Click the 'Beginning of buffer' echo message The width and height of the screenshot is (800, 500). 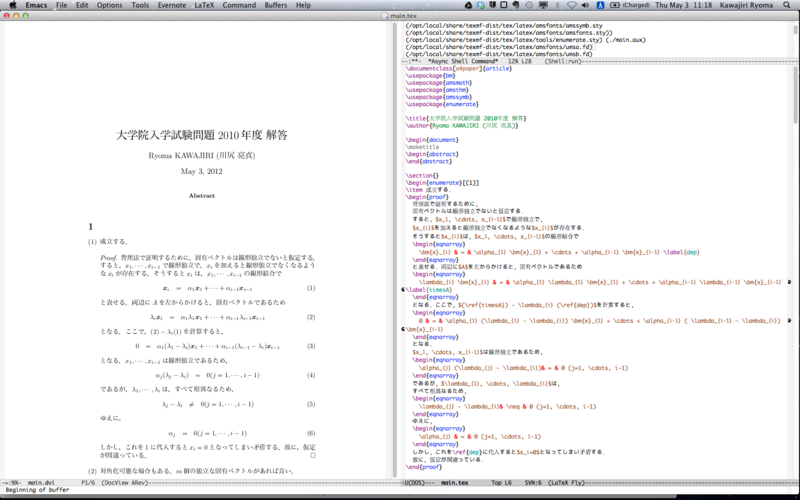37,490
